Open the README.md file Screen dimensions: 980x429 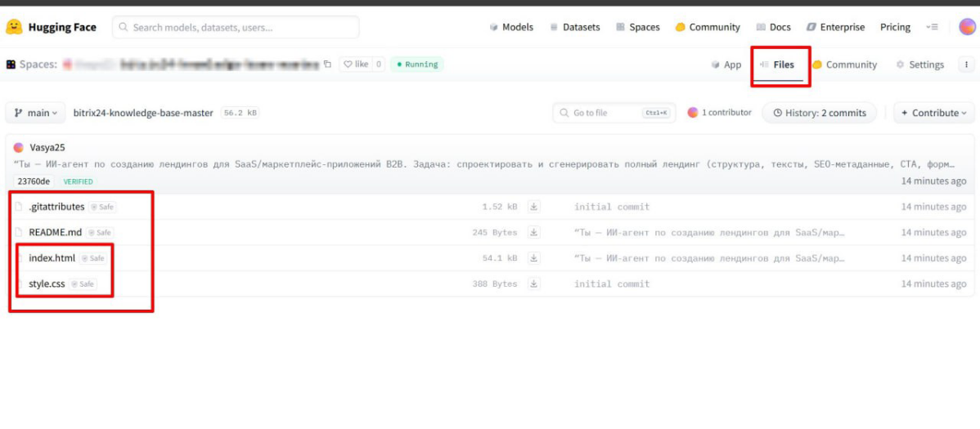55,232
